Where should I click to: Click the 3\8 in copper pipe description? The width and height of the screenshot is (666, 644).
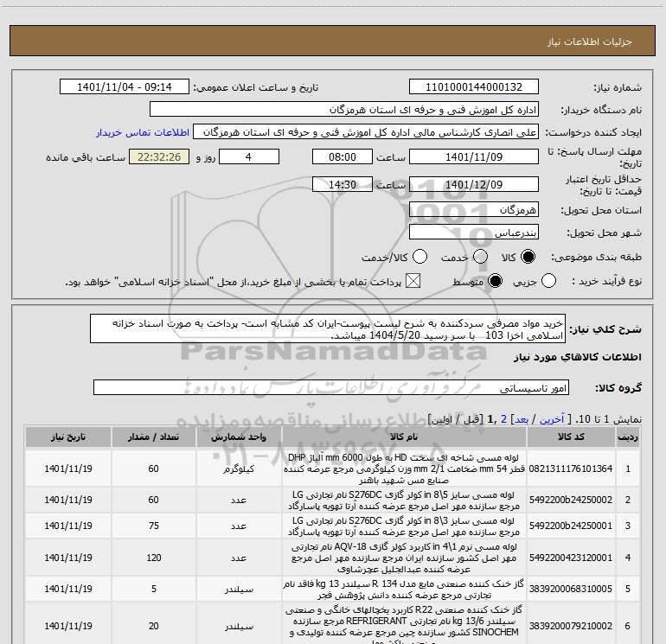[x=404, y=526]
